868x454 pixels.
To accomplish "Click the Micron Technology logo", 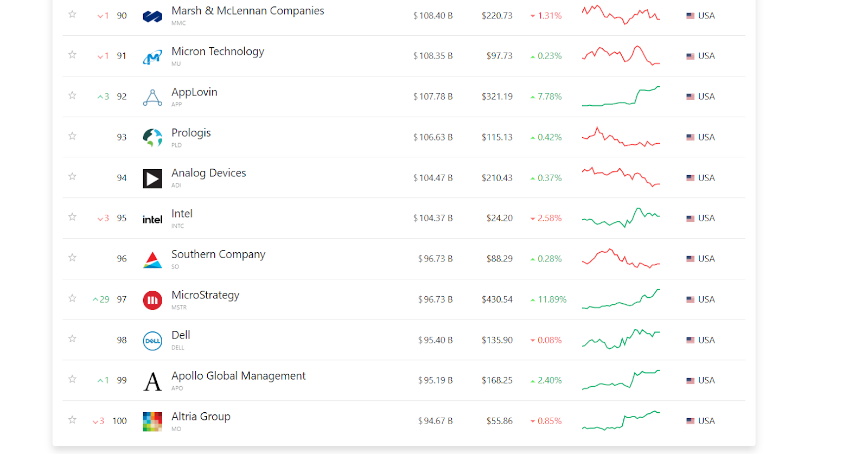I will coord(152,57).
